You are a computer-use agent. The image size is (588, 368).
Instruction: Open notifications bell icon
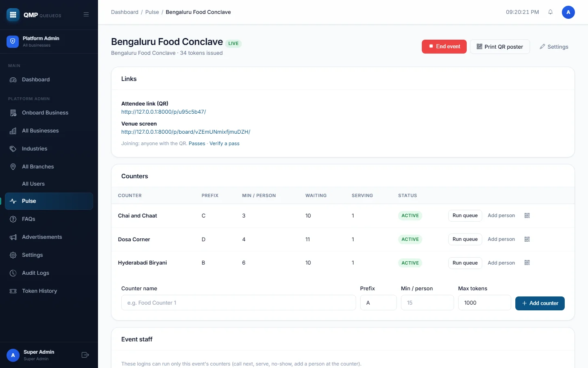point(550,12)
